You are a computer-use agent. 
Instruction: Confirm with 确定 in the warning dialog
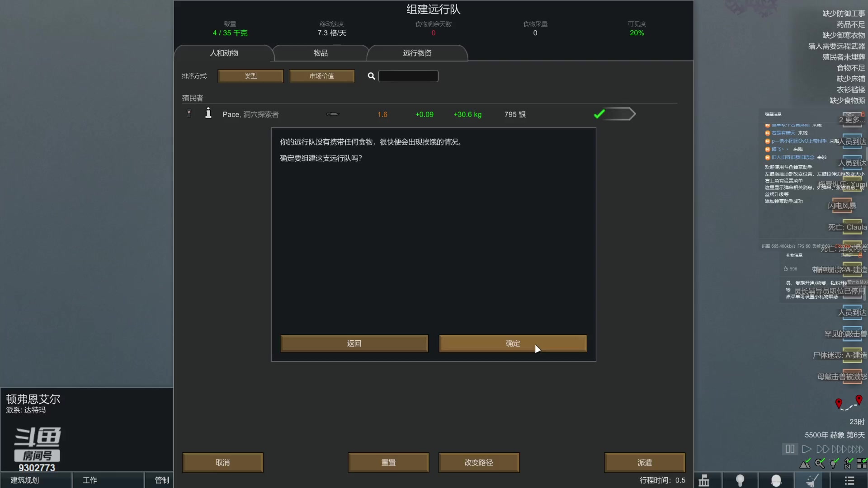click(513, 343)
